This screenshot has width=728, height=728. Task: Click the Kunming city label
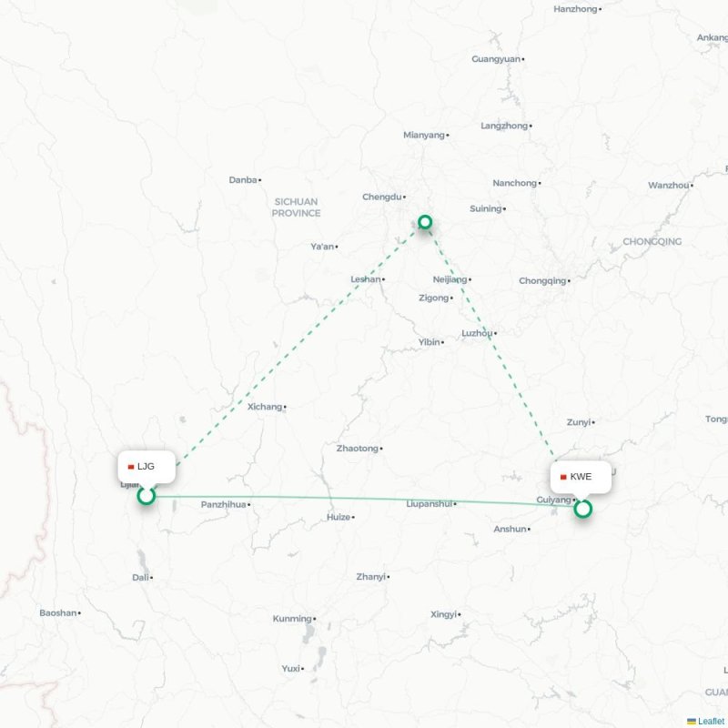tap(292, 619)
